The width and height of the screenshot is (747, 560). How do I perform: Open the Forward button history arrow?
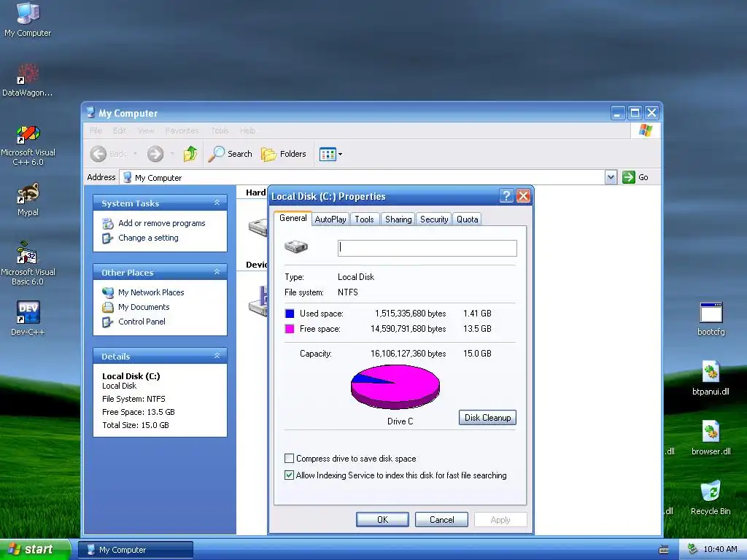pyautogui.click(x=172, y=154)
